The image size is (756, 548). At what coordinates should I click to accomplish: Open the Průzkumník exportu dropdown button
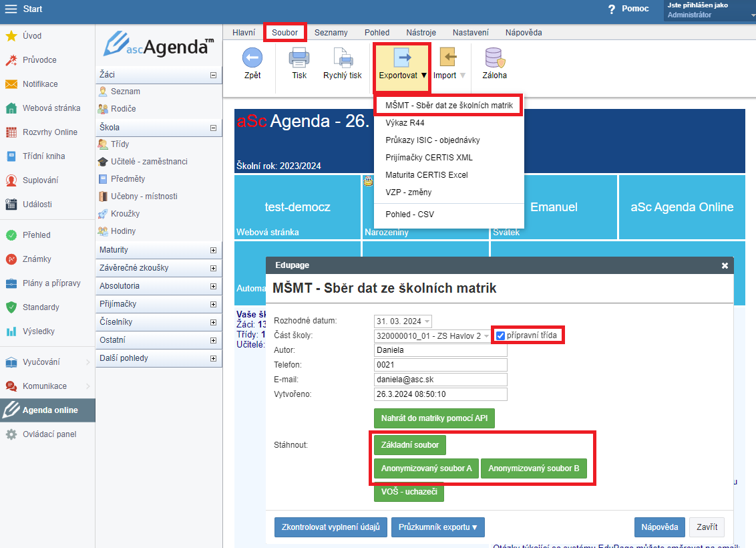[x=438, y=527]
